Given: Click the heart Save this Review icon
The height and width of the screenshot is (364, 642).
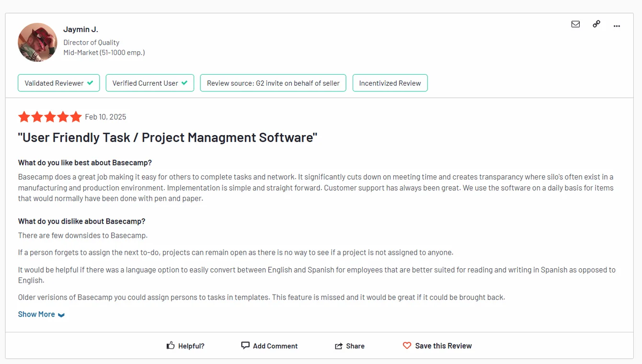Looking at the screenshot, I should click(407, 345).
